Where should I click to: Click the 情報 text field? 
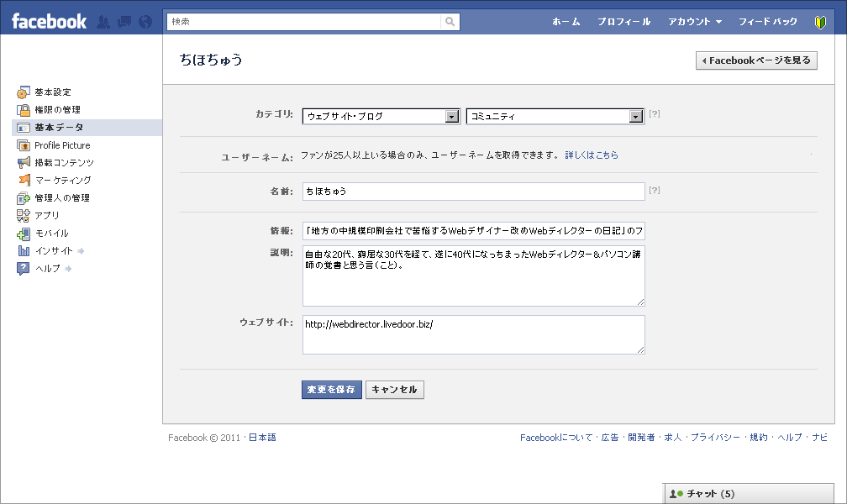(474, 231)
